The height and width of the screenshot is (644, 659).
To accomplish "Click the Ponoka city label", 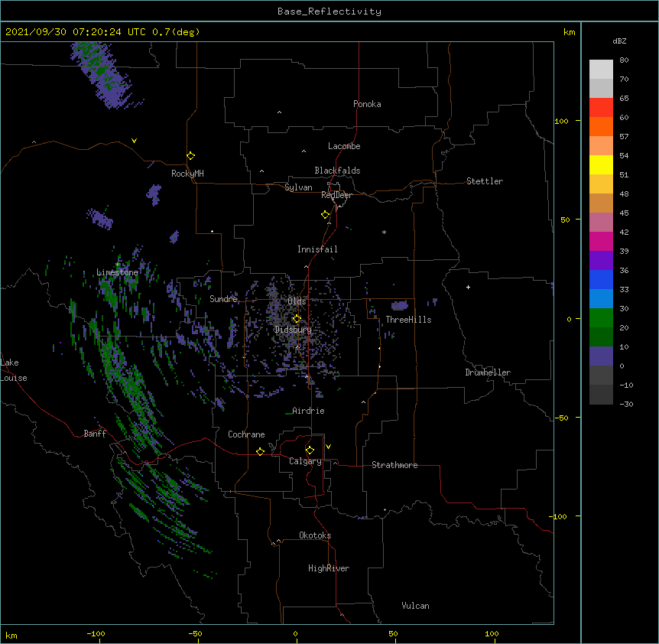I will click(367, 104).
